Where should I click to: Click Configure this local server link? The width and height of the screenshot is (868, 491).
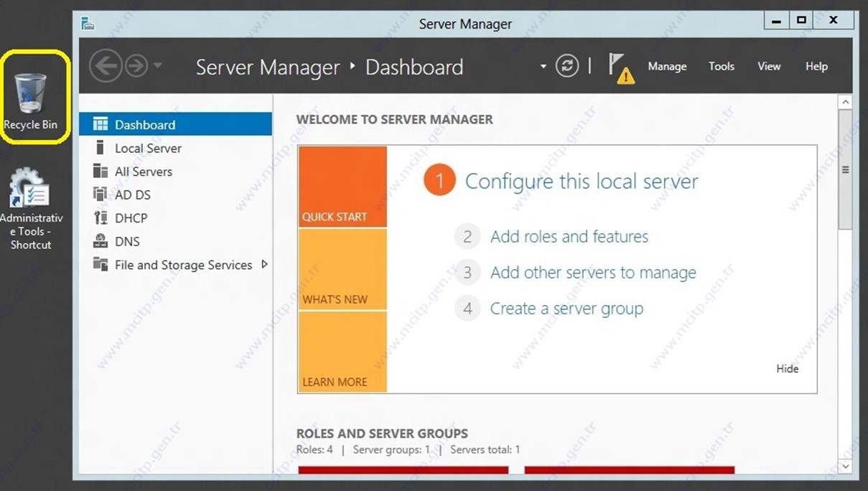[582, 181]
